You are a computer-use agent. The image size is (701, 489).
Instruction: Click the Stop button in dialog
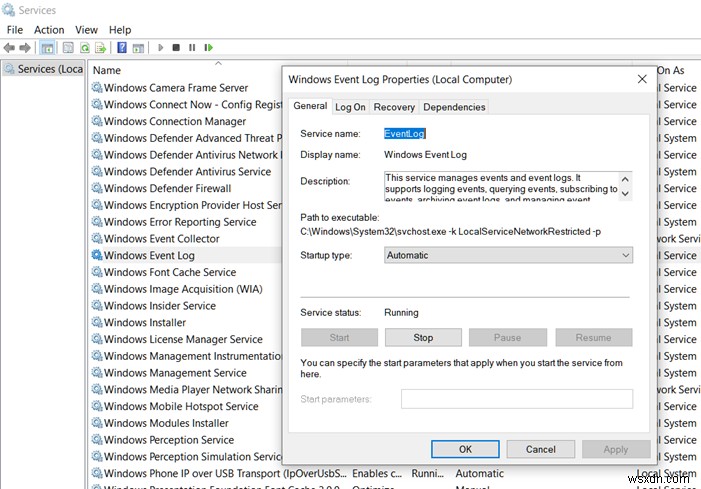pyautogui.click(x=423, y=337)
